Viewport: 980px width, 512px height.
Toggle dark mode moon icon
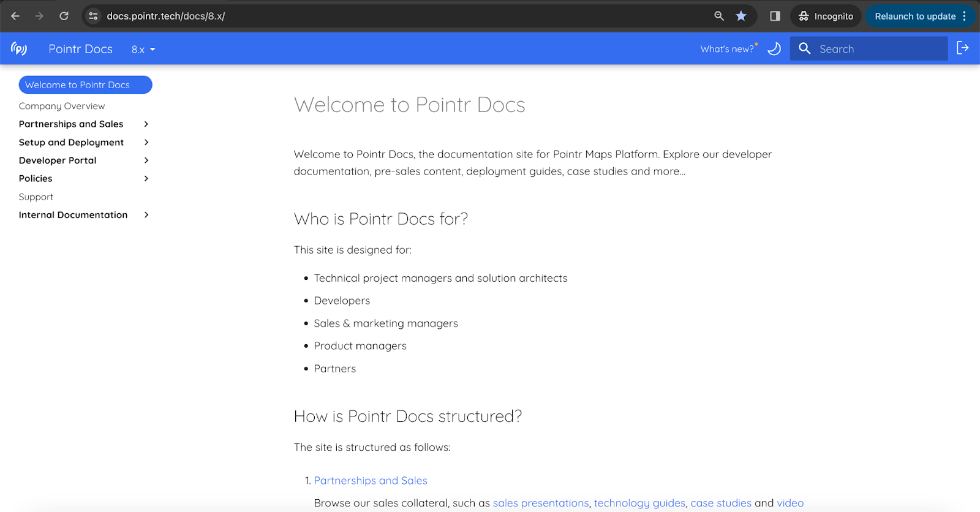[x=774, y=48]
